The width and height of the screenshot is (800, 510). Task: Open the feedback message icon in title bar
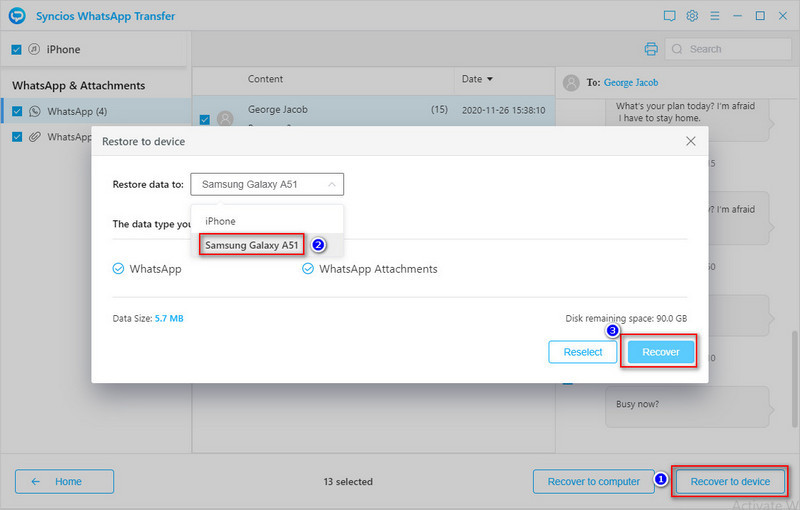669,16
